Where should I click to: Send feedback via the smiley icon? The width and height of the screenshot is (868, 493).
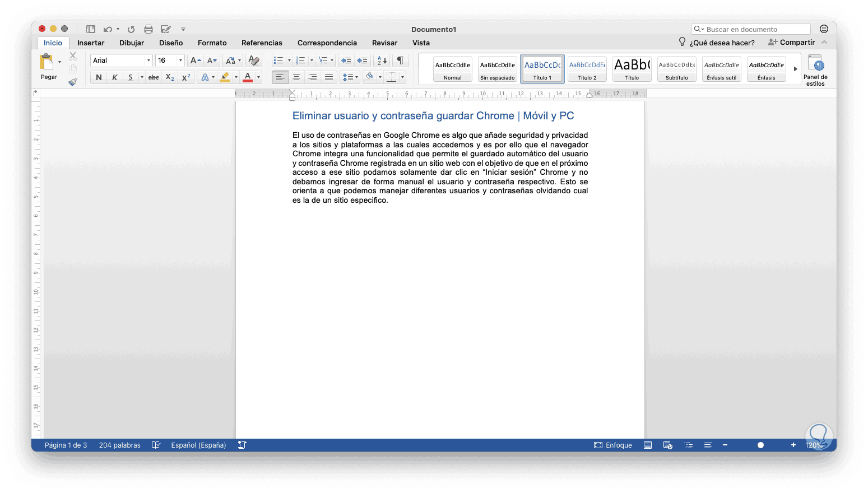point(824,29)
